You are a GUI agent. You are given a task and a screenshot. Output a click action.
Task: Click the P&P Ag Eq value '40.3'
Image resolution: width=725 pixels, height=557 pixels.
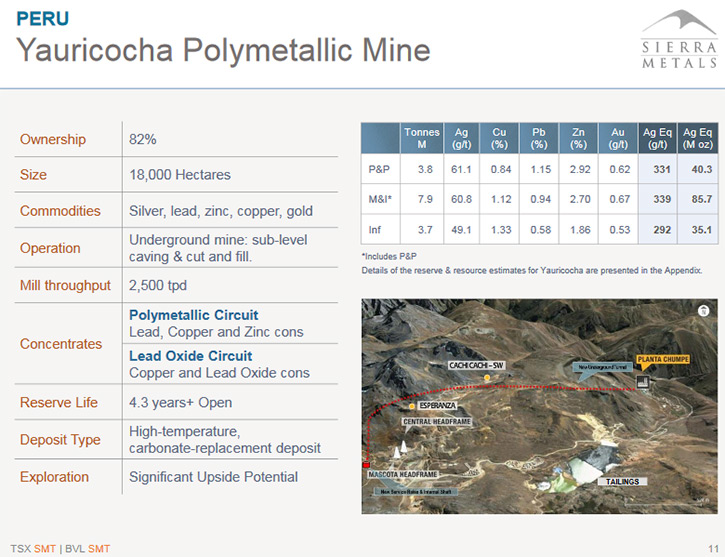pos(701,169)
